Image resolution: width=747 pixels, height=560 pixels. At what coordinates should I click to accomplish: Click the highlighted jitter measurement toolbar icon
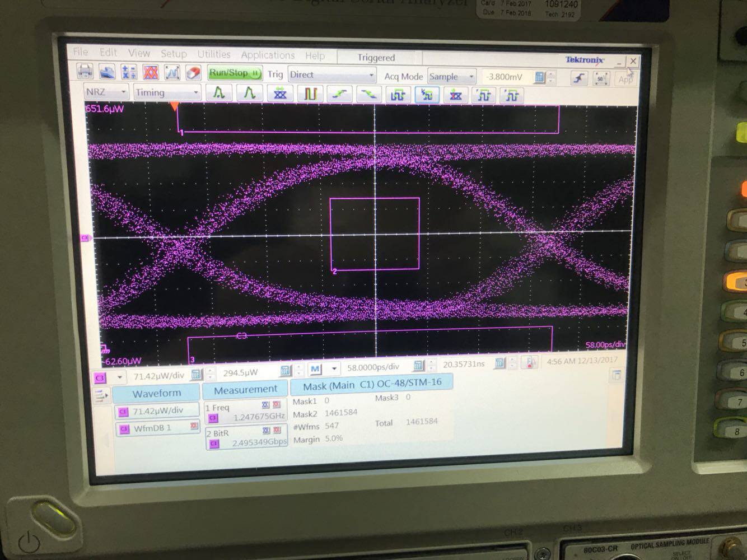pyautogui.click(x=427, y=95)
